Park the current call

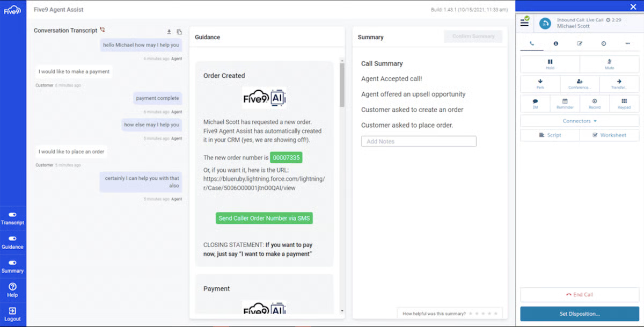[x=540, y=84]
